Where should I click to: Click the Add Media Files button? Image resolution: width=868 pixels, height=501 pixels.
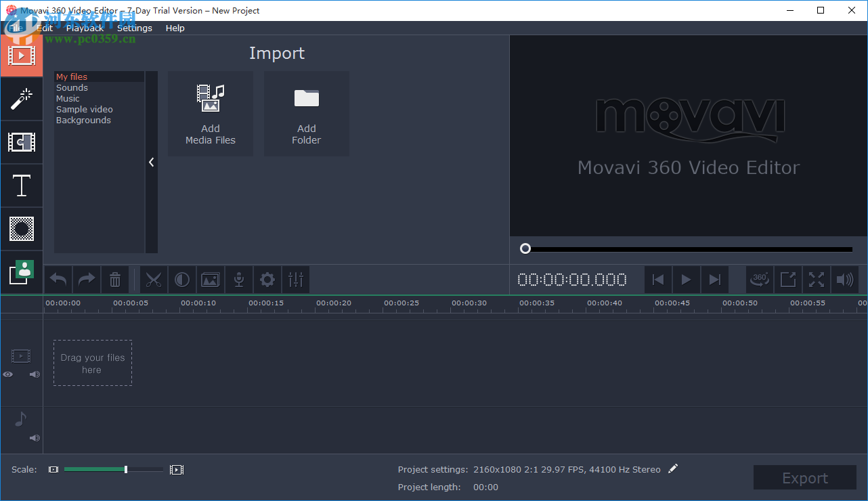pyautogui.click(x=211, y=113)
